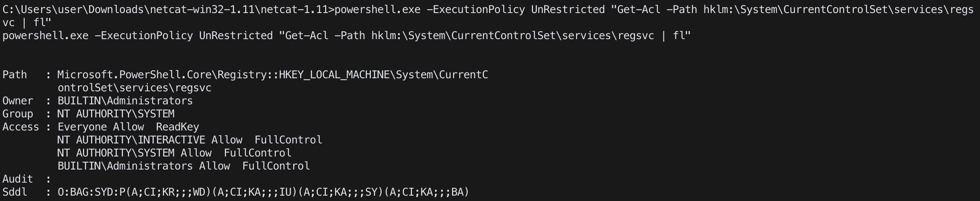This screenshot has width=980, height=201.
Task: Click the Access label text
Action: [21, 127]
